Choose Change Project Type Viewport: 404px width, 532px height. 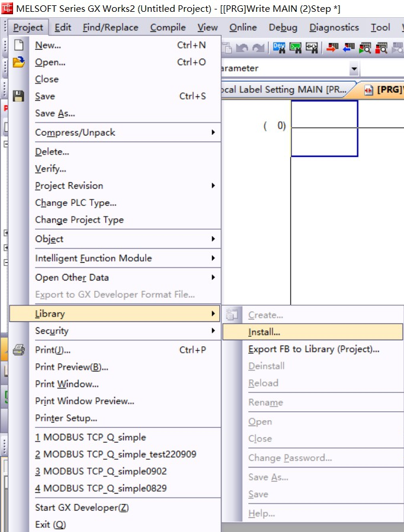pyautogui.click(x=115, y=220)
